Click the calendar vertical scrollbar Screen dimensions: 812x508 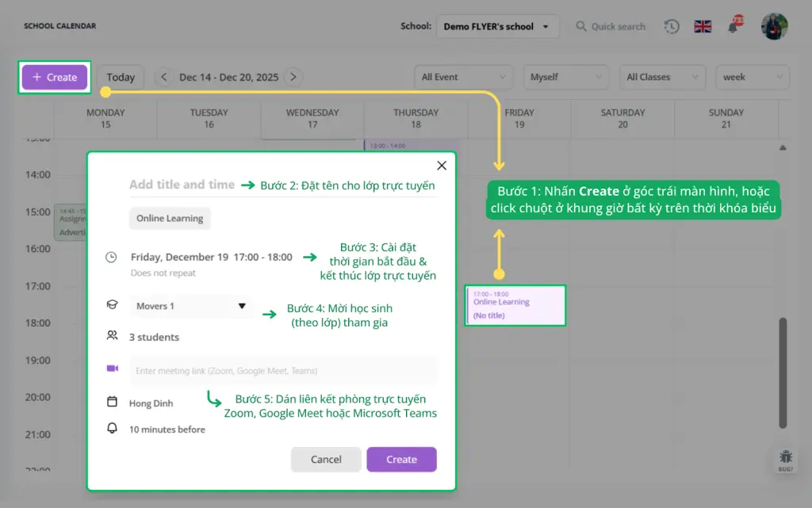(783, 372)
